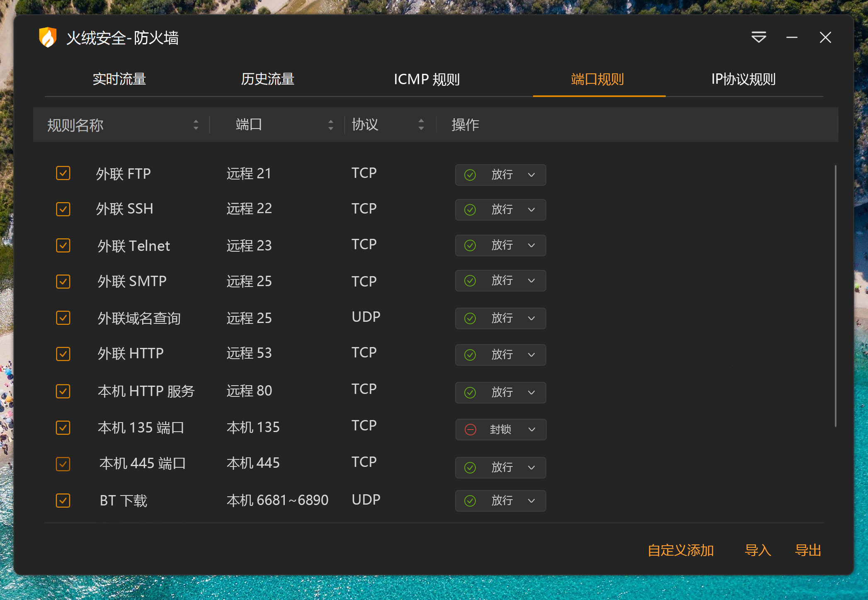Click the Huorong shield logo icon

coord(48,37)
